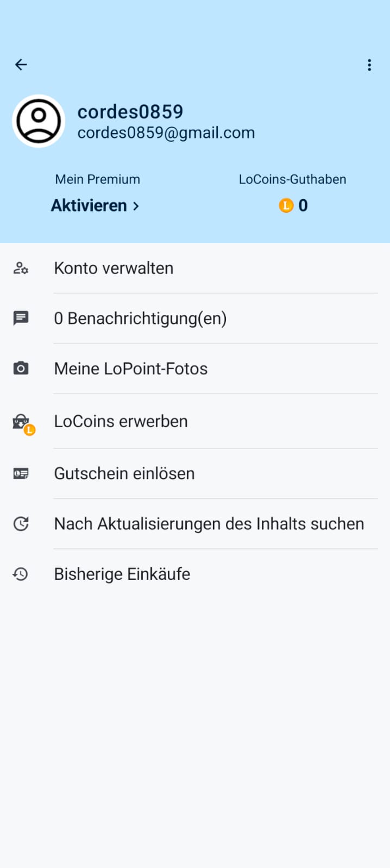The height and width of the screenshot is (868, 390).
Task: Tap the back arrow icon
Action: coord(21,65)
